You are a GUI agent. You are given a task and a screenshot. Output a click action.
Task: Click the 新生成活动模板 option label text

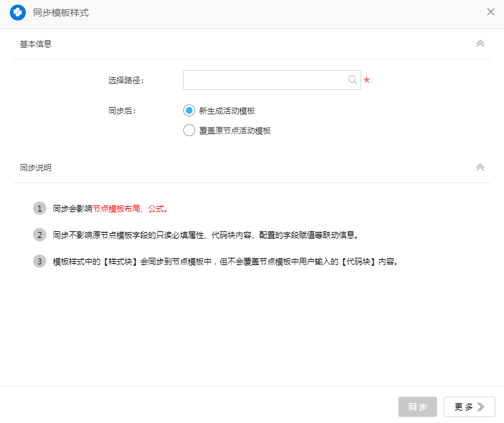click(x=227, y=111)
